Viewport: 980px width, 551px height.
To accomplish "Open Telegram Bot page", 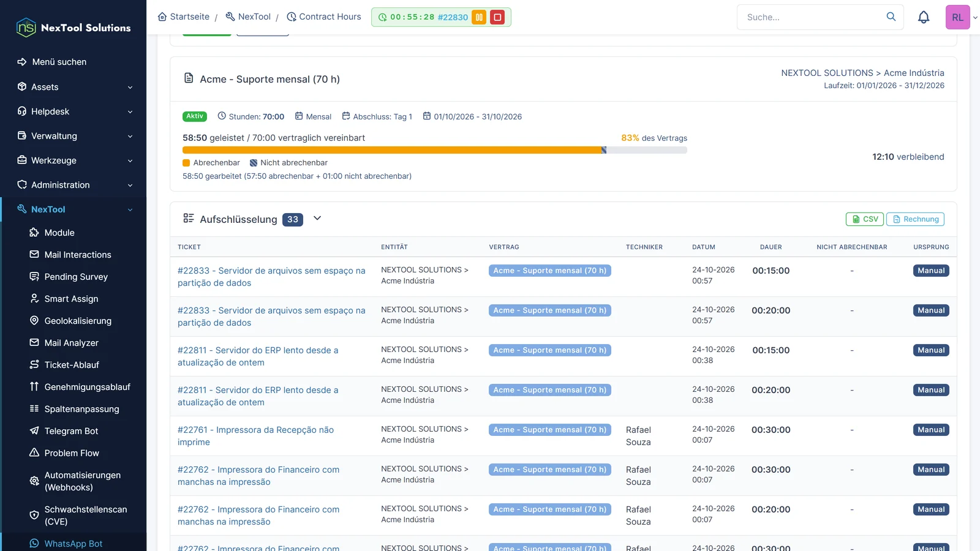I will coord(71,431).
